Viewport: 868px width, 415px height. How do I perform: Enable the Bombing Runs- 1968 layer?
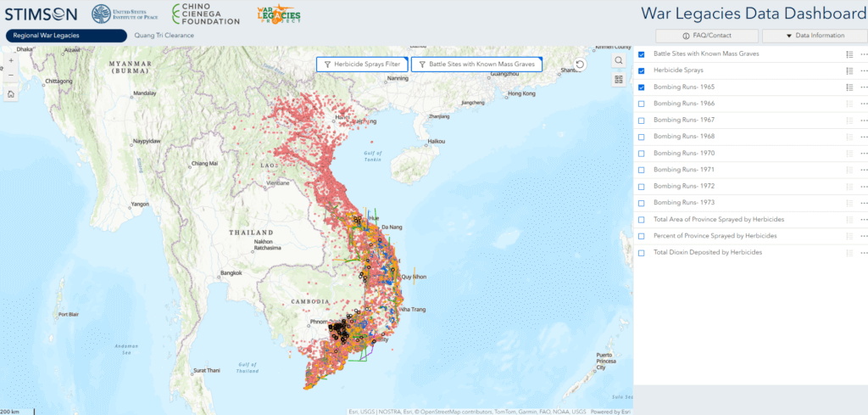point(642,137)
